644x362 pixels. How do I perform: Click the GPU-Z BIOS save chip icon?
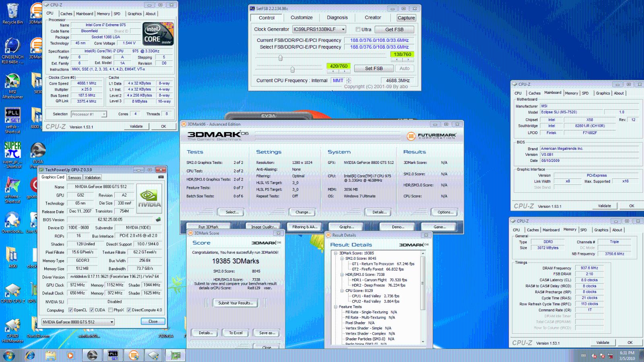158,219
